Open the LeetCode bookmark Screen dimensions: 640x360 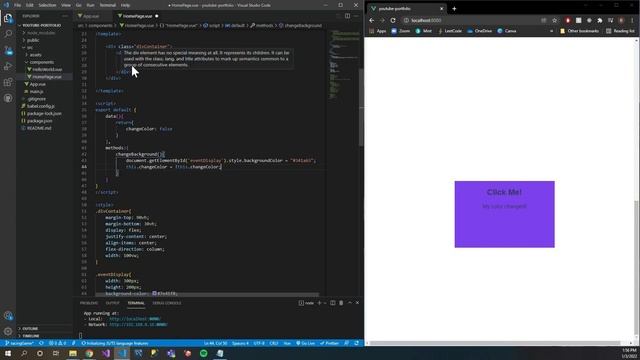click(x=450, y=31)
